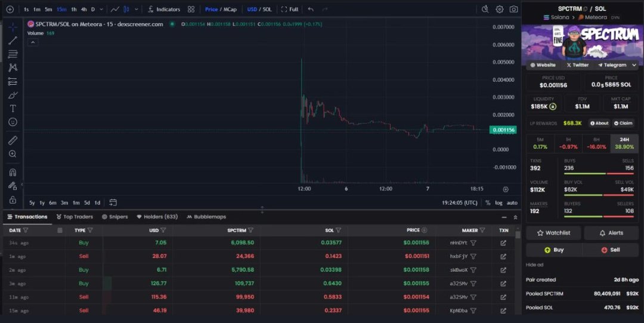This screenshot has height=323, width=644.
Task: Select the ruler measure tool
Action: click(13, 140)
